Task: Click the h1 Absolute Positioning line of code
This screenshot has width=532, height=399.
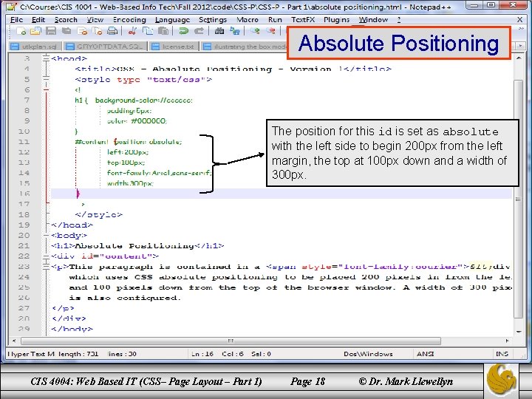Action: point(137,245)
